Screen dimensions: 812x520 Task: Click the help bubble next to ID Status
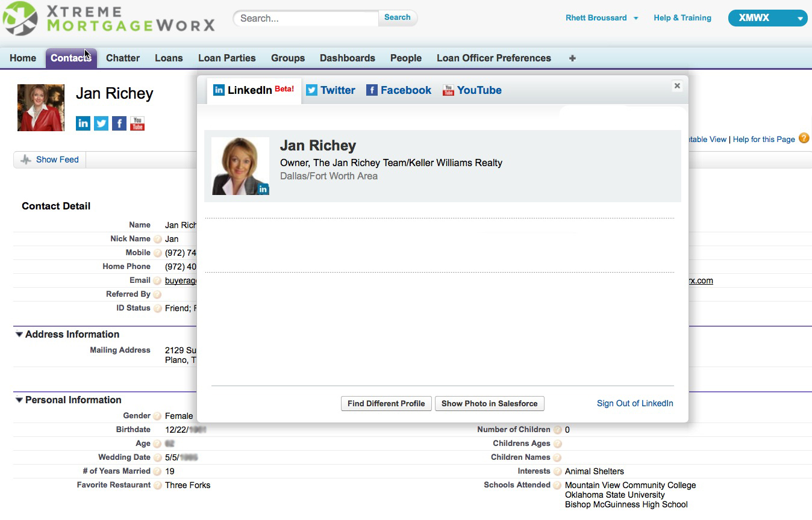[158, 309]
